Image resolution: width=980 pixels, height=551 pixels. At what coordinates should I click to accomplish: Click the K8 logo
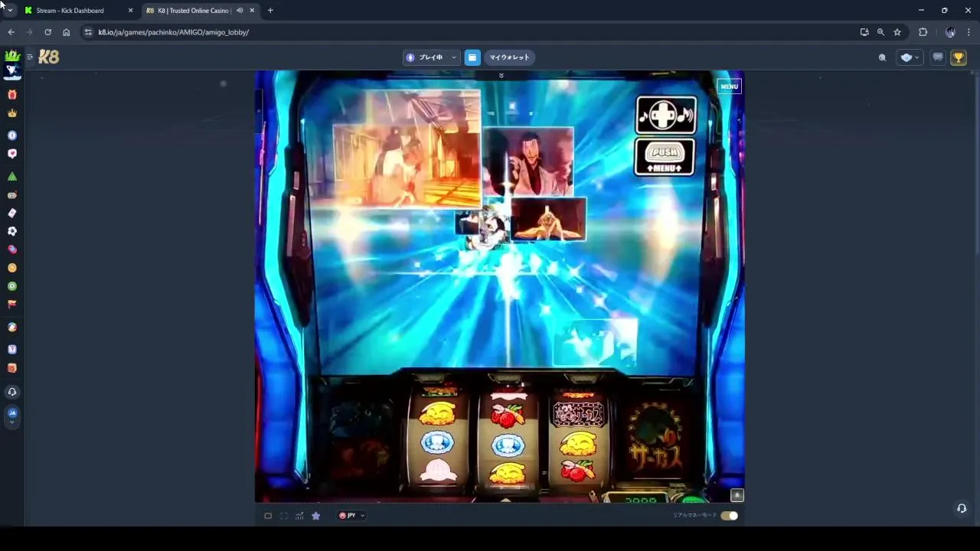click(48, 57)
